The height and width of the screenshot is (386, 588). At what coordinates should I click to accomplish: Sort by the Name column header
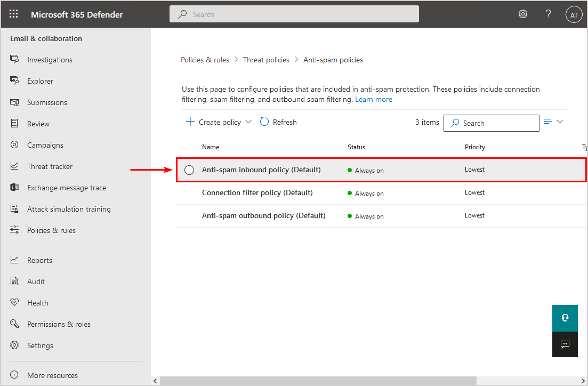click(x=211, y=147)
